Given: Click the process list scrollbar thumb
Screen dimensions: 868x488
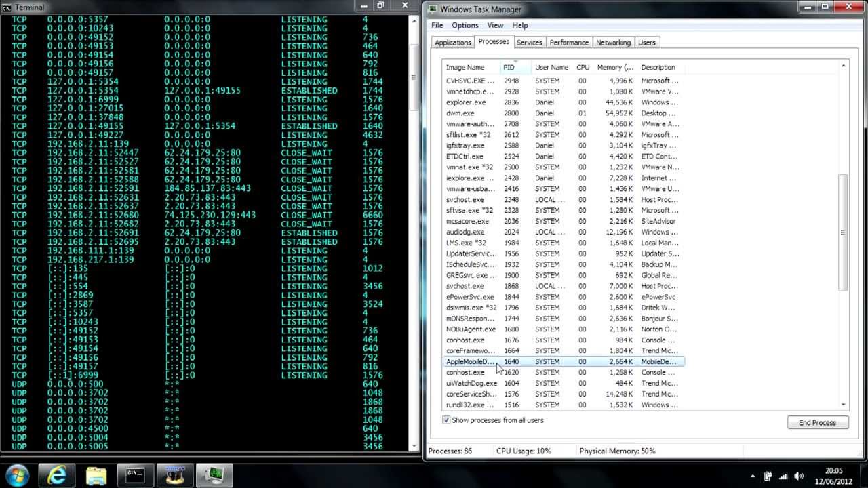Looking at the screenshot, I should coord(844,232).
